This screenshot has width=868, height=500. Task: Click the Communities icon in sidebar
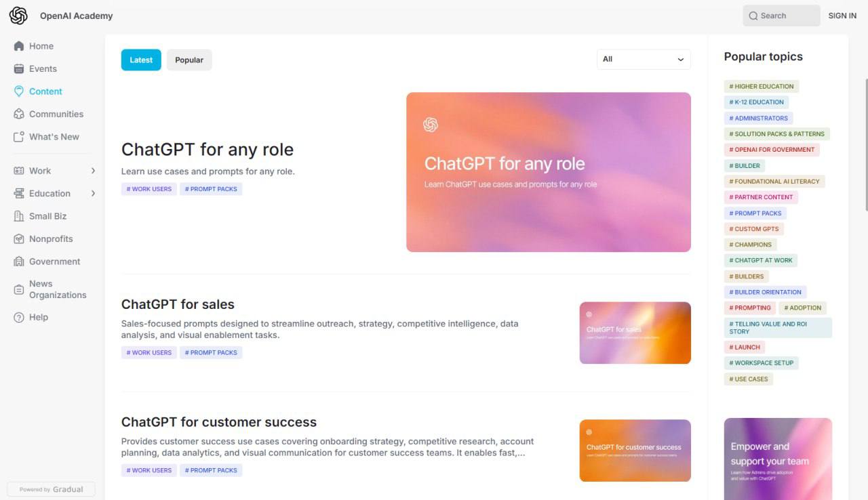(x=19, y=114)
